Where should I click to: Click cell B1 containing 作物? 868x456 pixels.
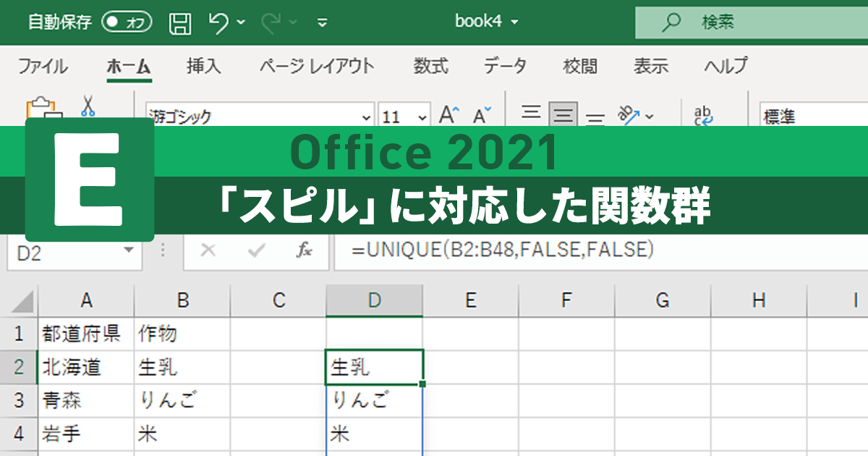coord(182,334)
